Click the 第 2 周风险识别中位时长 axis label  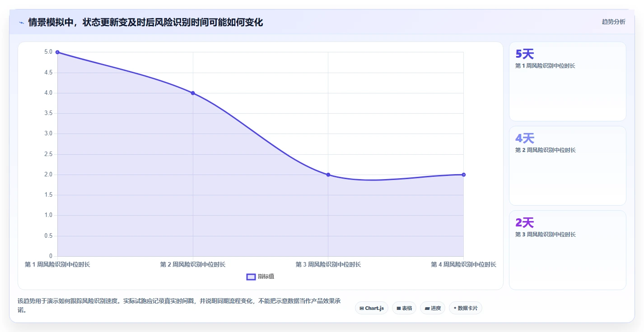point(193,264)
